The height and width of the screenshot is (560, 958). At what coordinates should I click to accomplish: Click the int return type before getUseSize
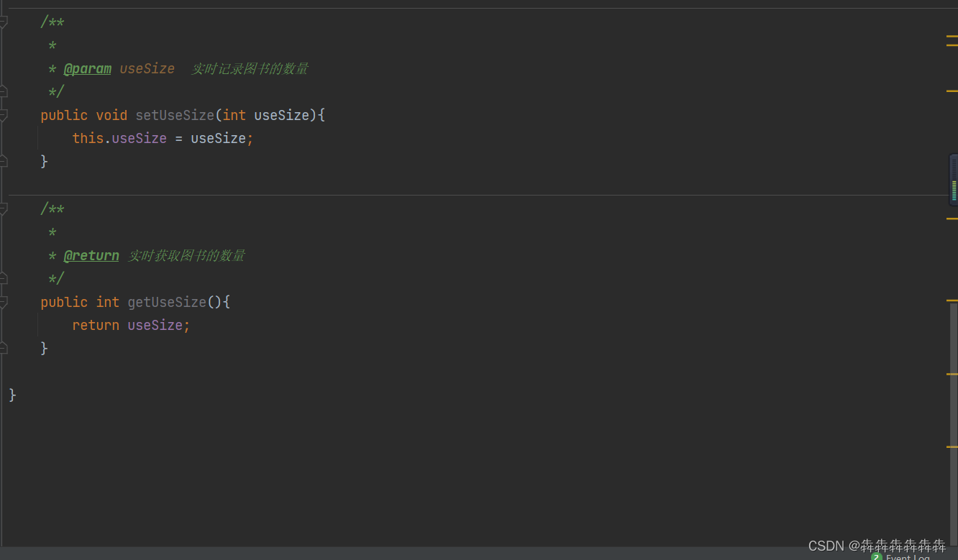pos(108,302)
